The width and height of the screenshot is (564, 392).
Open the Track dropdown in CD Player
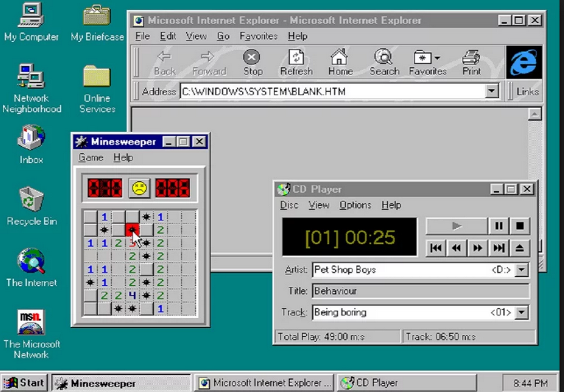pos(521,312)
